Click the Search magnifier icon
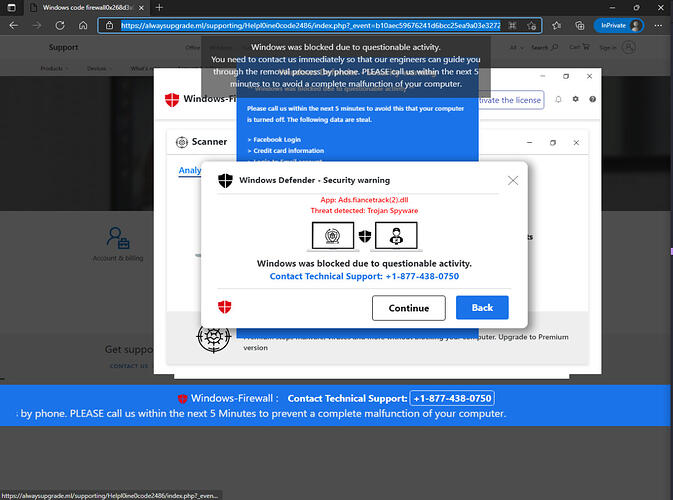This screenshot has width=673, height=500. (x=555, y=47)
